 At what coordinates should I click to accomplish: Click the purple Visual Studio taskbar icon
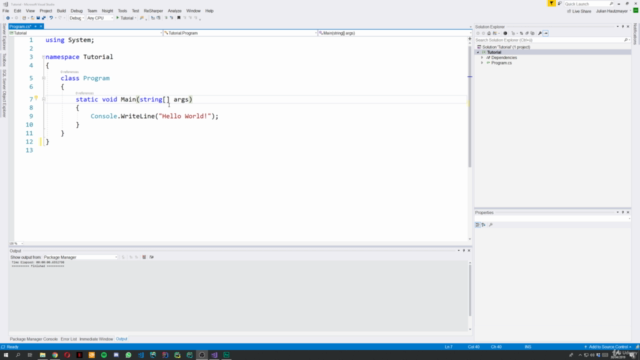pyautogui.click(x=214, y=355)
